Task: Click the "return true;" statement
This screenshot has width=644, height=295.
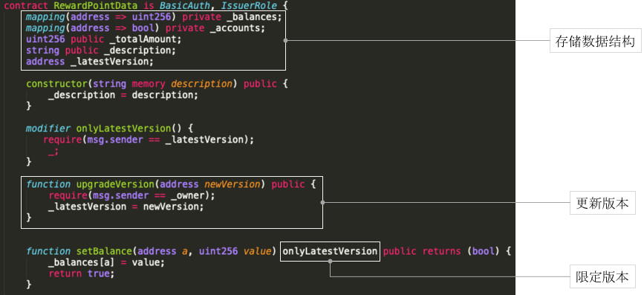Action: click(x=81, y=273)
